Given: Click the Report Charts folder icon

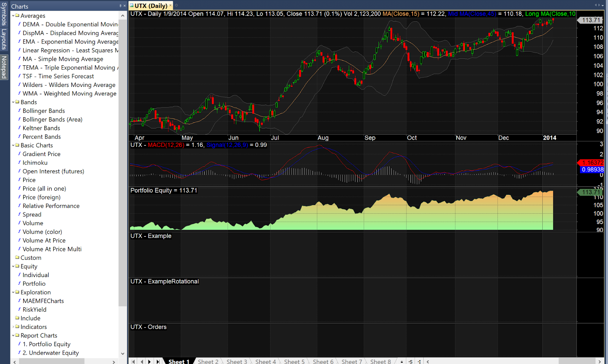Looking at the screenshot, I should [17, 335].
